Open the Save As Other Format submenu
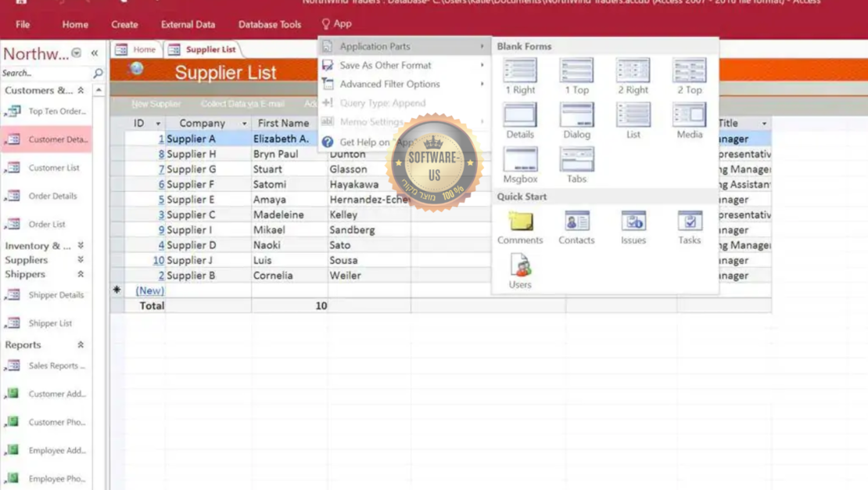The image size is (868, 490). [404, 66]
